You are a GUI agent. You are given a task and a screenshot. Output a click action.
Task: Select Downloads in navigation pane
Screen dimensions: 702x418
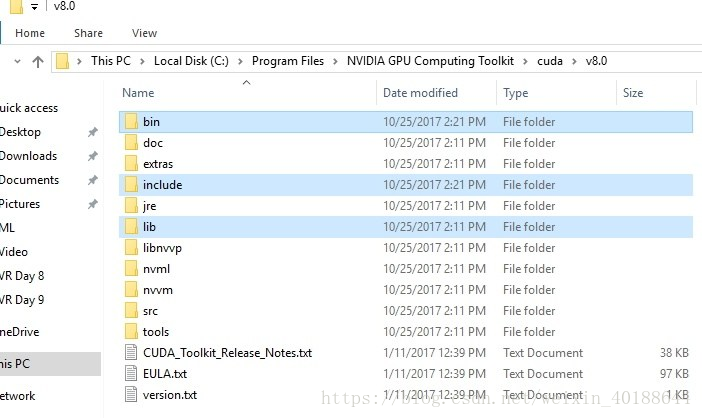pos(29,156)
